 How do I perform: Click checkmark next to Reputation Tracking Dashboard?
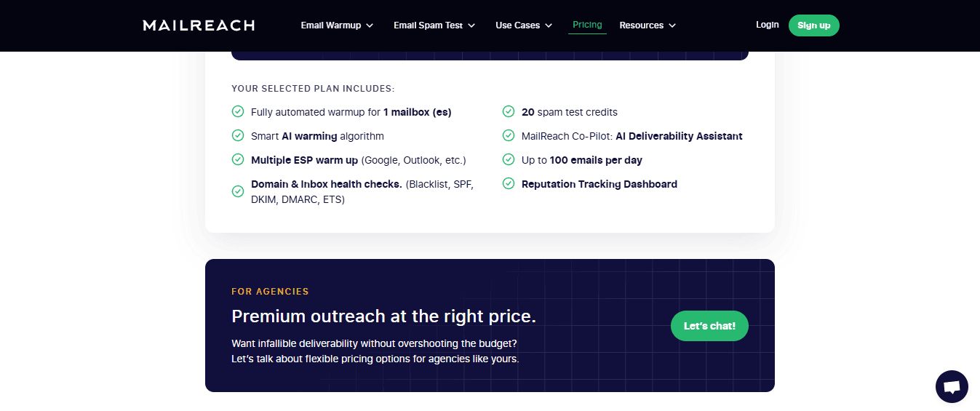pyautogui.click(x=509, y=183)
